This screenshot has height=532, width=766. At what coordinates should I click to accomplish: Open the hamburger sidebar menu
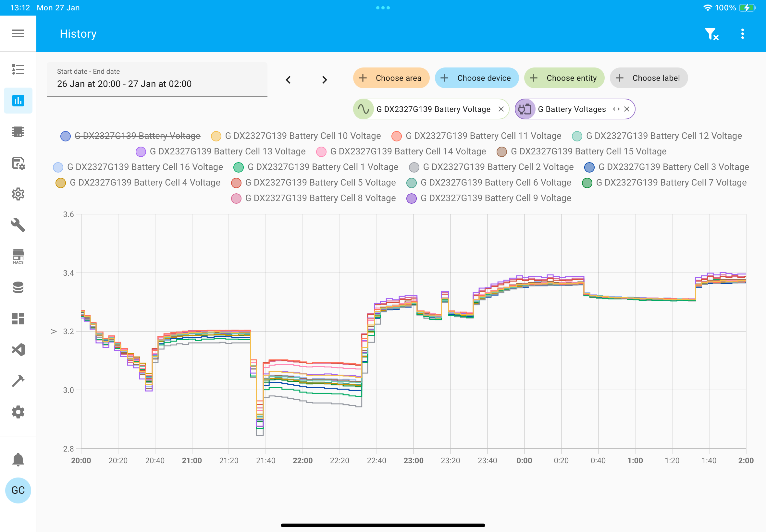(18, 33)
